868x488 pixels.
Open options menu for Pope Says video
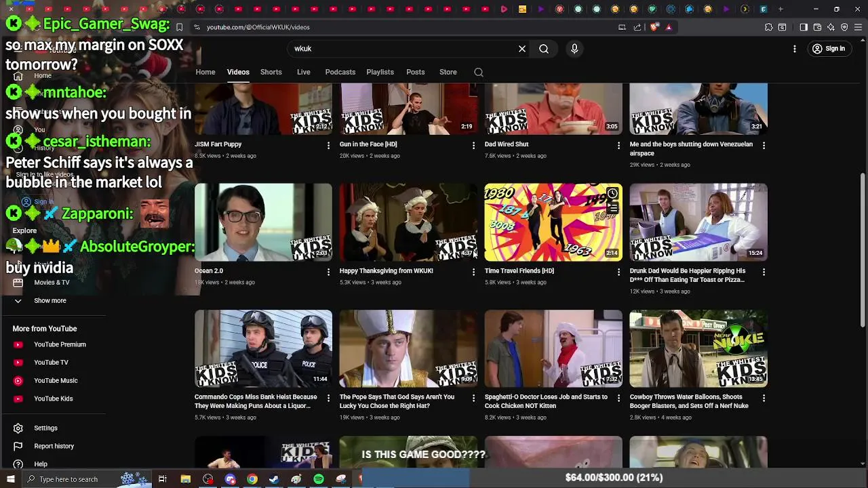click(473, 398)
